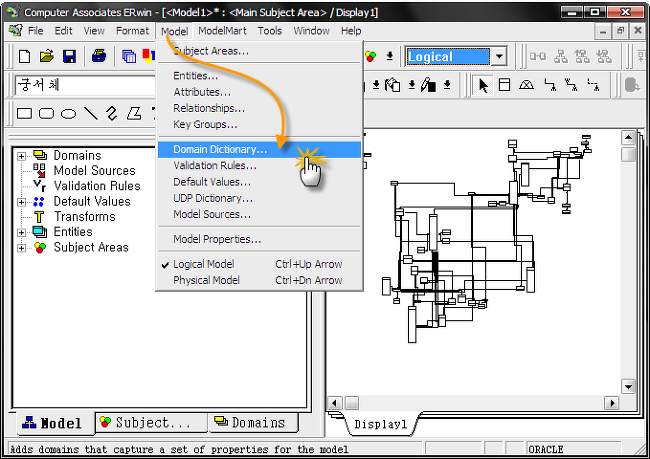
Task: Select the ellipse drawing tool
Action: [x=68, y=113]
